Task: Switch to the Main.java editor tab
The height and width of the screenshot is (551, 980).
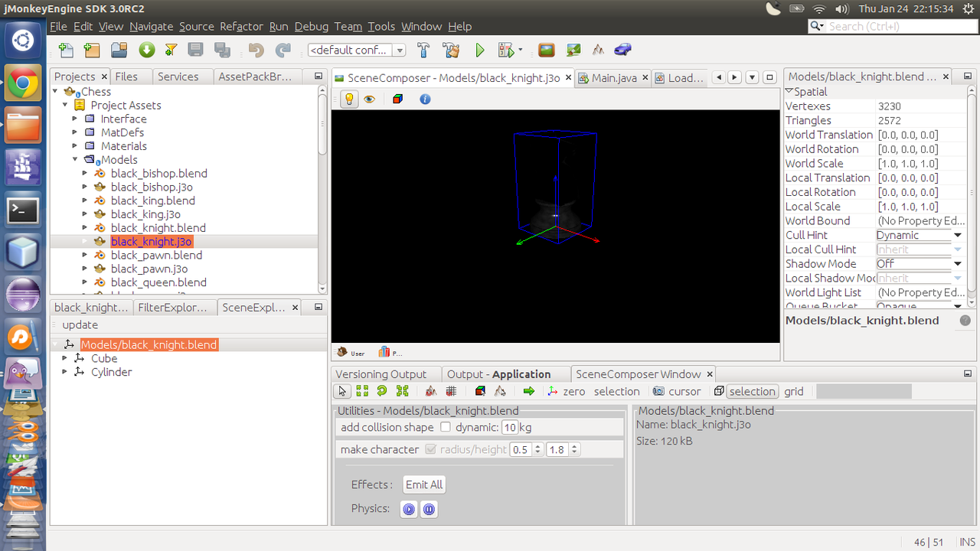Action: tap(613, 78)
